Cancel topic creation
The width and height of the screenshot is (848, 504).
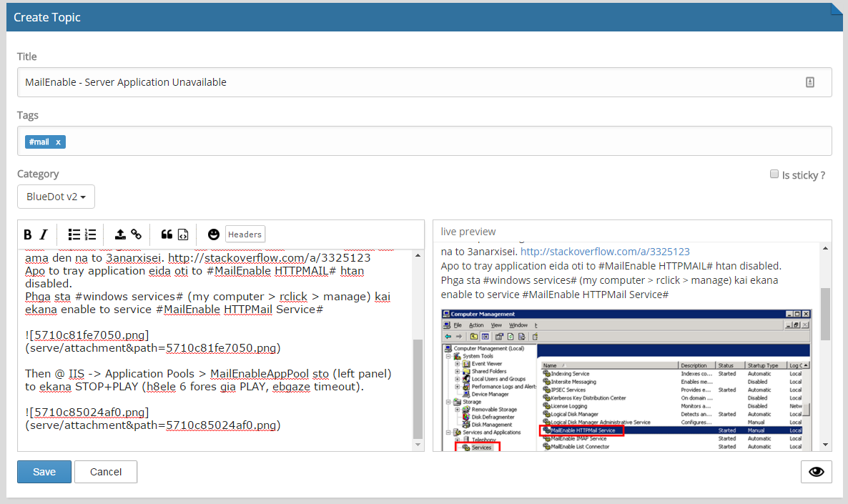click(x=105, y=472)
